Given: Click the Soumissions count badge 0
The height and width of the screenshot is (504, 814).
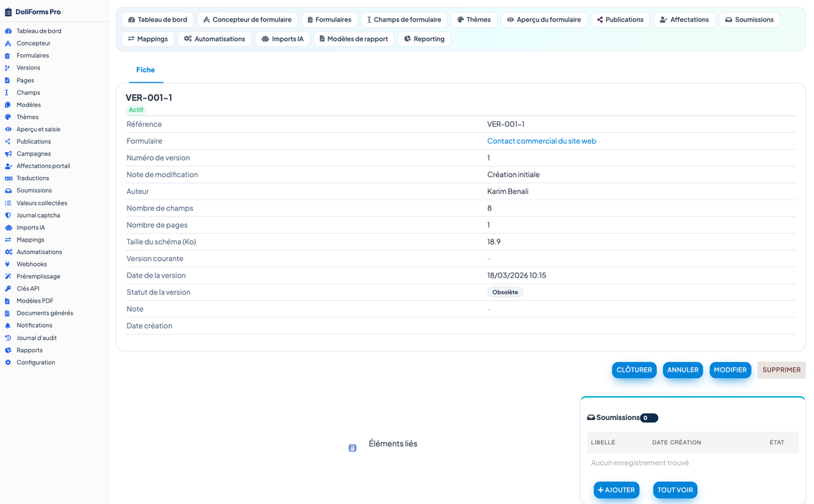Looking at the screenshot, I should (x=648, y=418).
